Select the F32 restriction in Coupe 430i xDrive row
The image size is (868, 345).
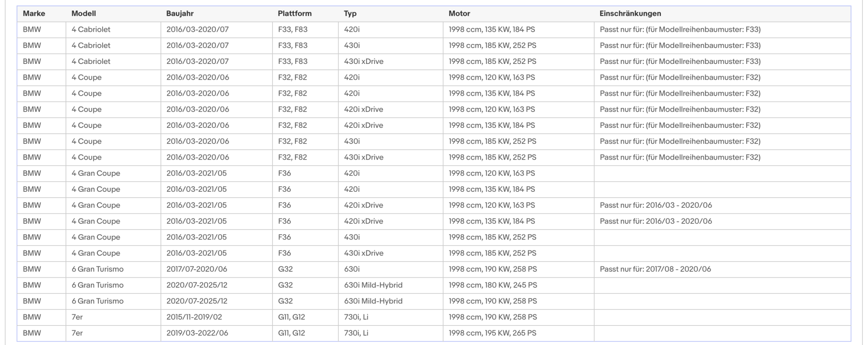click(680, 157)
